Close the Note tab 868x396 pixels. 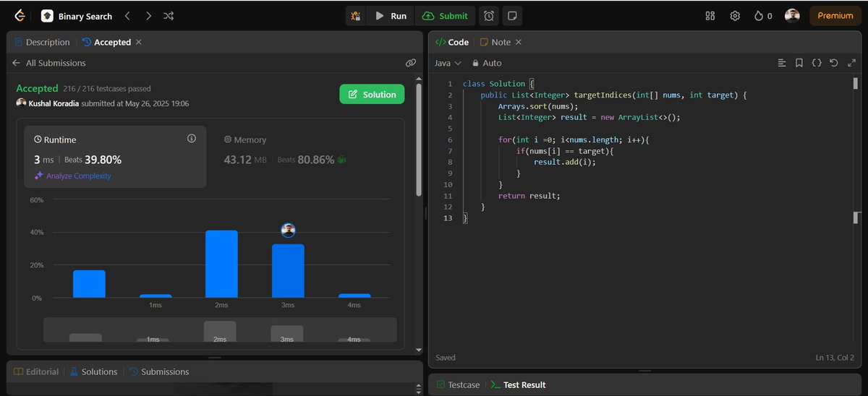pyautogui.click(x=518, y=42)
